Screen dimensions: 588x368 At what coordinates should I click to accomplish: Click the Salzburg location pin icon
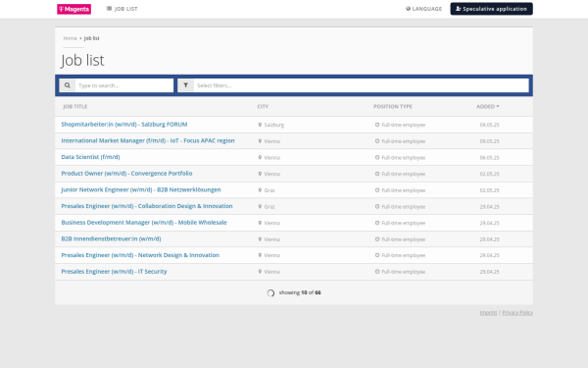tap(260, 125)
